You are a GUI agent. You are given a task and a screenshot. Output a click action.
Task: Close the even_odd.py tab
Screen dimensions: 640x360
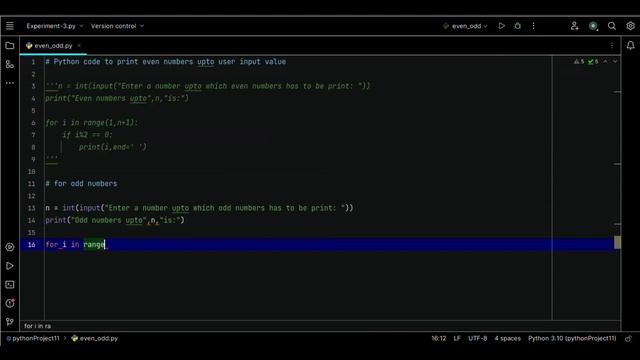[x=79, y=46]
